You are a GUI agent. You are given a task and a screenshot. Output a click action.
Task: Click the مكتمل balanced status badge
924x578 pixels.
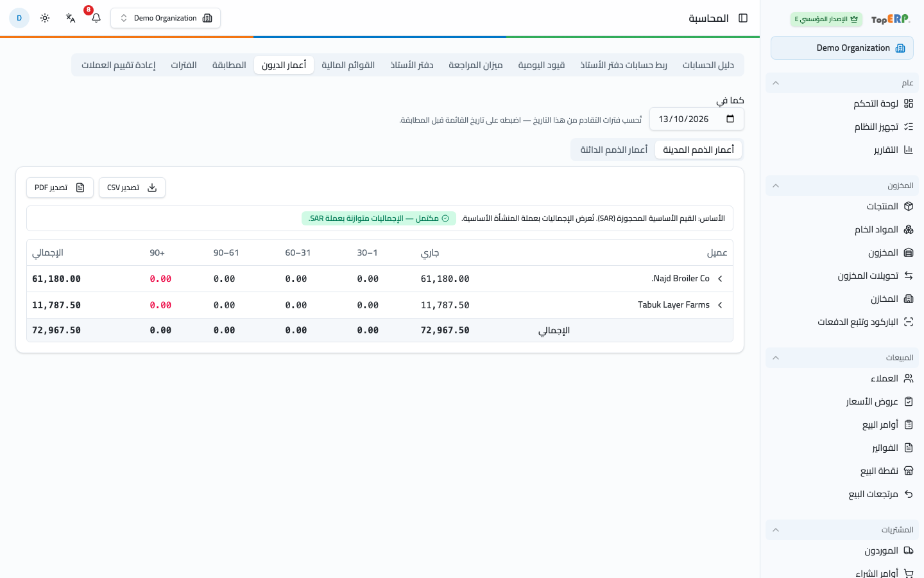(x=379, y=218)
